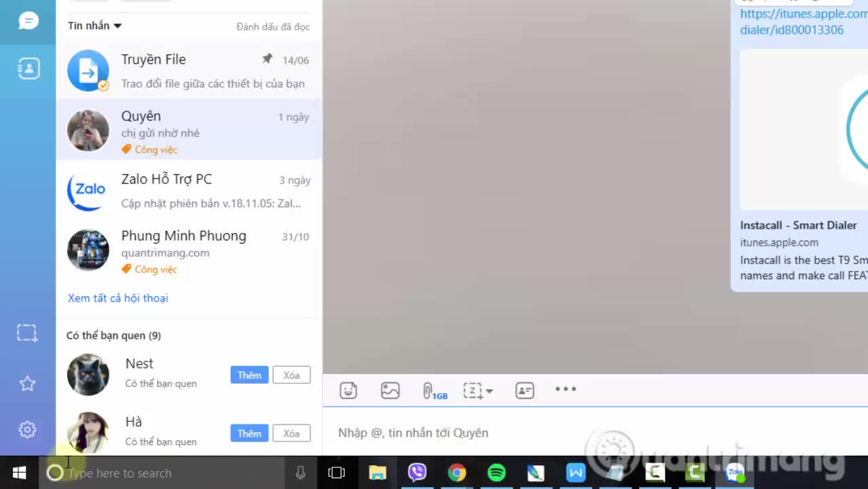Open Zalo settings gear icon
The image size is (868, 489).
27,429
